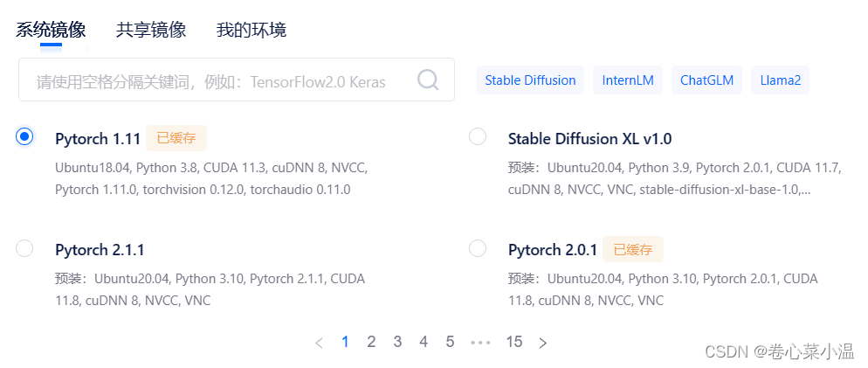The image size is (868, 368).
Task: Filter by Llama2 tag
Action: click(x=781, y=80)
